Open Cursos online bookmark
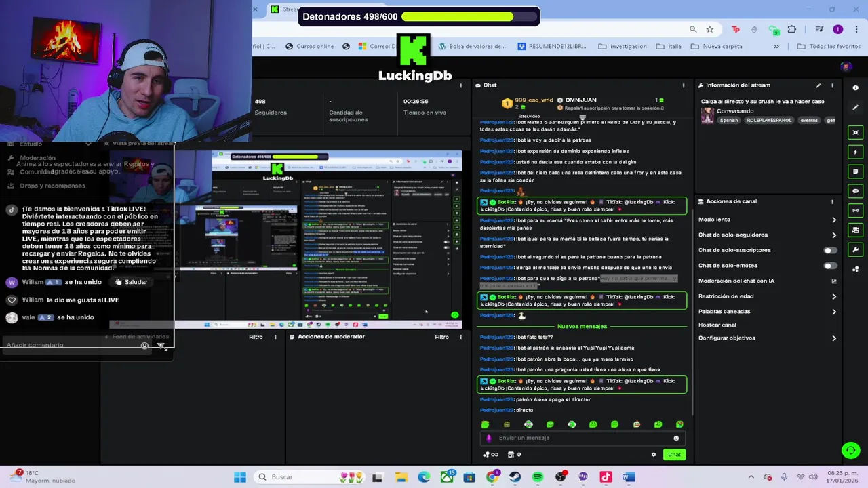Image resolution: width=868 pixels, height=488 pixels. pos(310,47)
